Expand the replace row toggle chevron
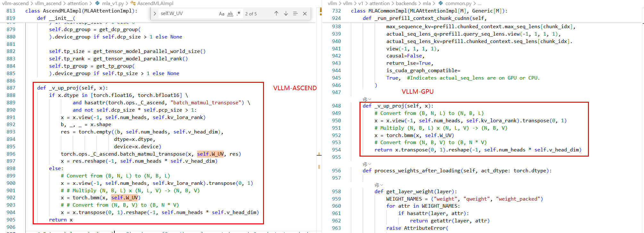The image size is (644, 233). tap(155, 13)
